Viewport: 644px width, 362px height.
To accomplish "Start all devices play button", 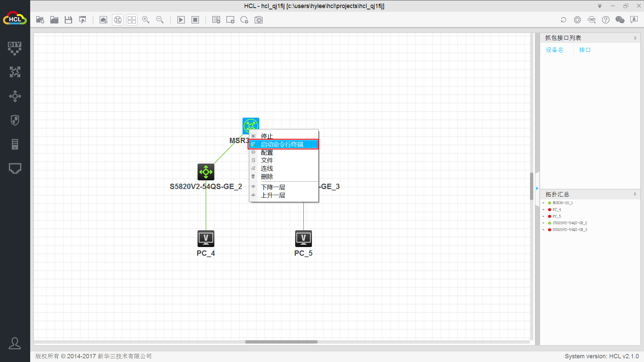I will pos(181,20).
